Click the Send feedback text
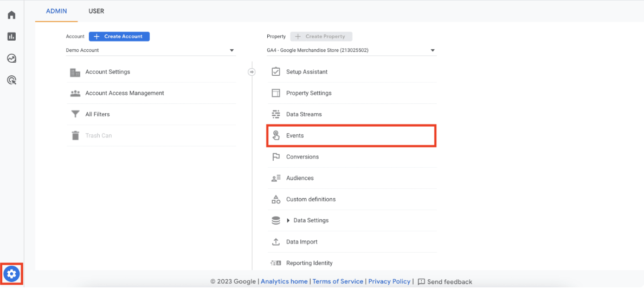The width and height of the screenshot is (644, 289). 450,282
